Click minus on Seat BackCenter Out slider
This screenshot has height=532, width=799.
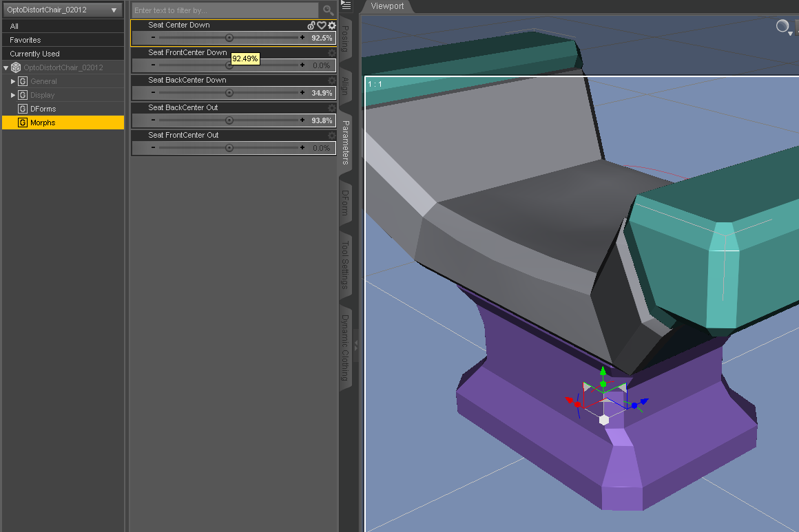153,120
